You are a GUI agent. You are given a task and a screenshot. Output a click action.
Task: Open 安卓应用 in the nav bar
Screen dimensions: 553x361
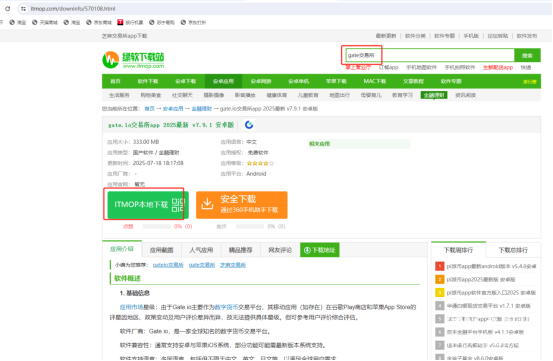point(223,81)
